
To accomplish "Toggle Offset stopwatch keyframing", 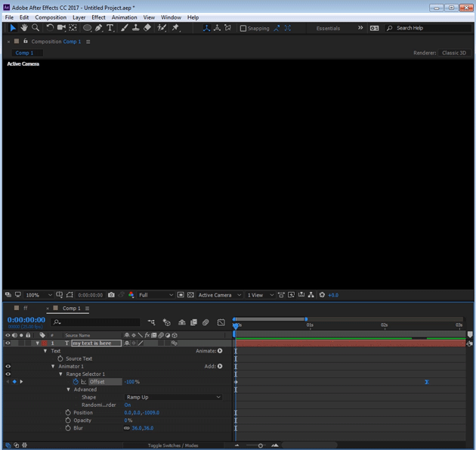I will click(76, 382).
